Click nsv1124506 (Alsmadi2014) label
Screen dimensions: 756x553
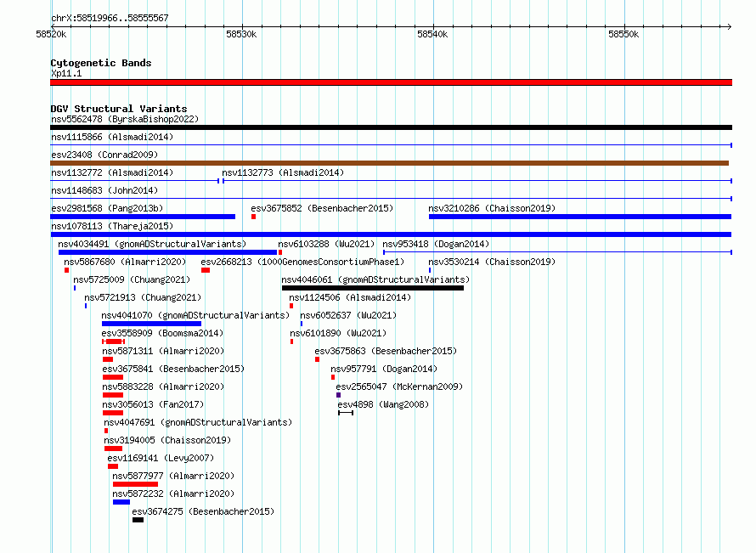350,297
